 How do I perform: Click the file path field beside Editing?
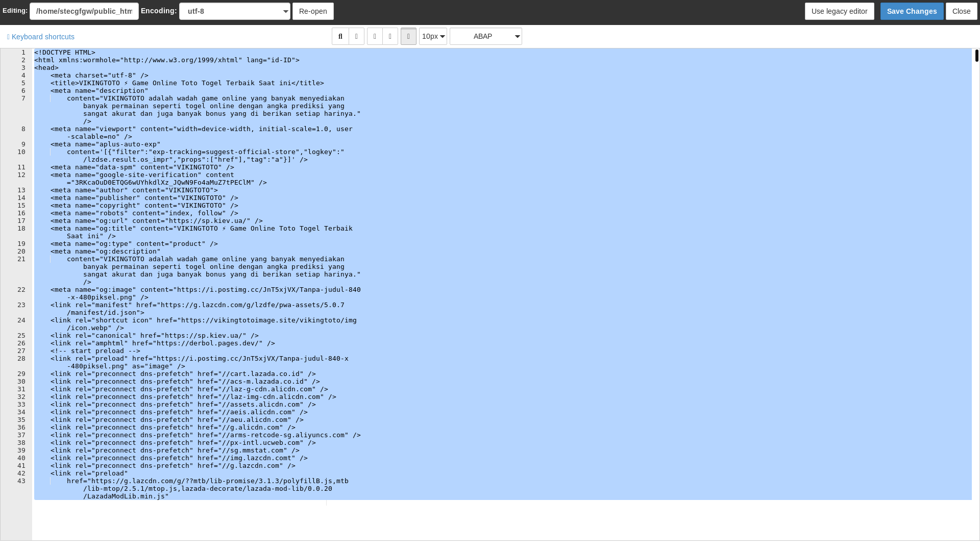click(84, 11)
